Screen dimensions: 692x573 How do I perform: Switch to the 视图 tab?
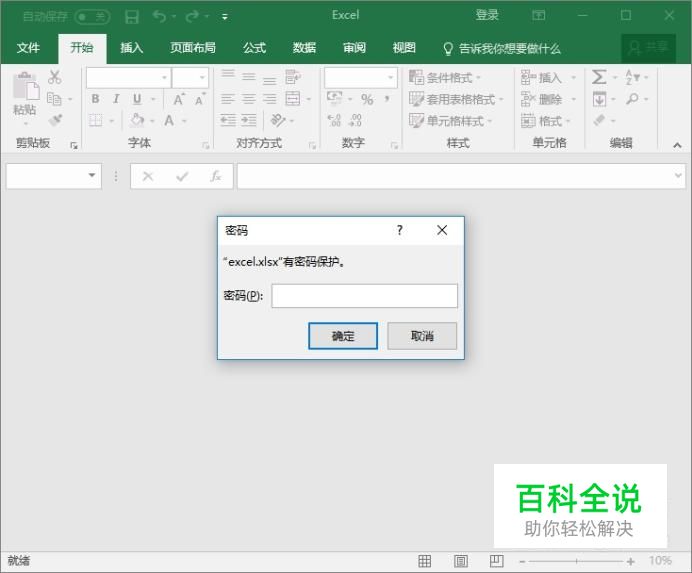[404, 48]
